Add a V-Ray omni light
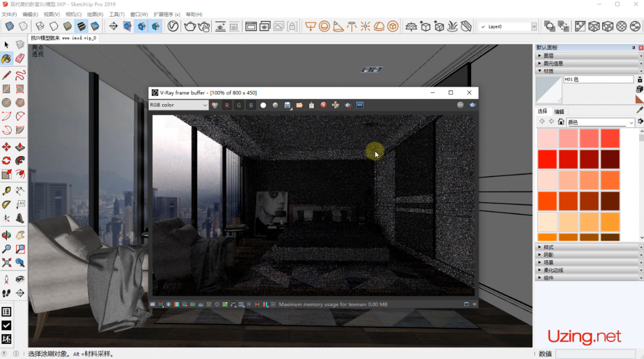Image resolution: width=644 pixels, height=359 pixels. [365, 26]
